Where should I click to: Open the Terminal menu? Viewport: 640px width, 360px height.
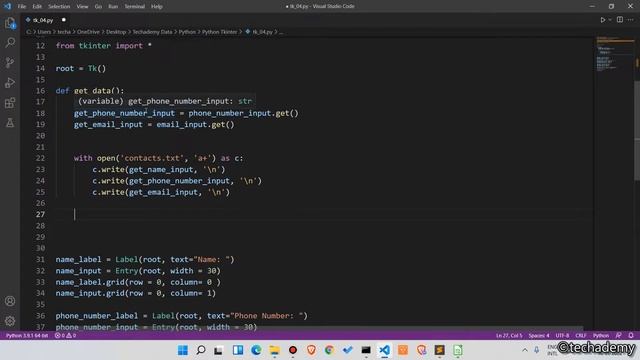coord(135,7)
